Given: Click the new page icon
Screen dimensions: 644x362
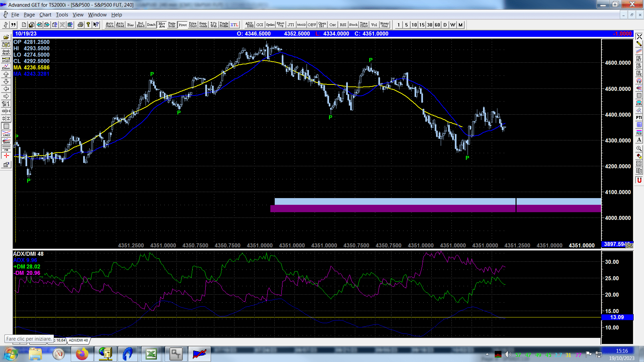Looking at the screenshot, I should pos(24,25).
